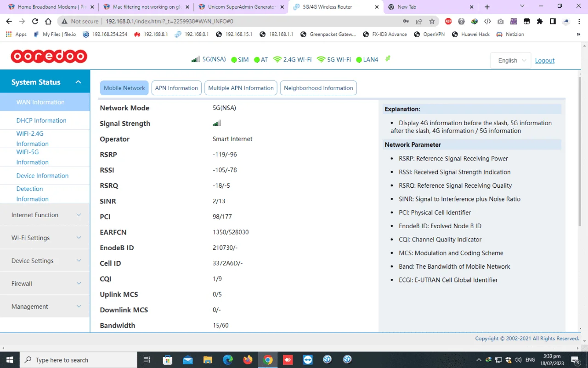The width and height of the screenshot is (588, 368).
Task: Open Firefox from the taskbar
Action: pos(248,360)
